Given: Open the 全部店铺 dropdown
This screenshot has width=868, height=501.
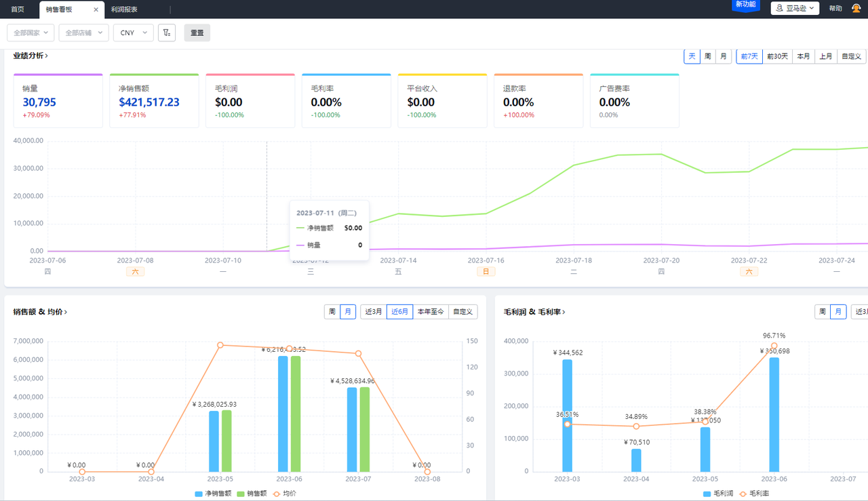Looking at the screenshot, I should [83, 33].
